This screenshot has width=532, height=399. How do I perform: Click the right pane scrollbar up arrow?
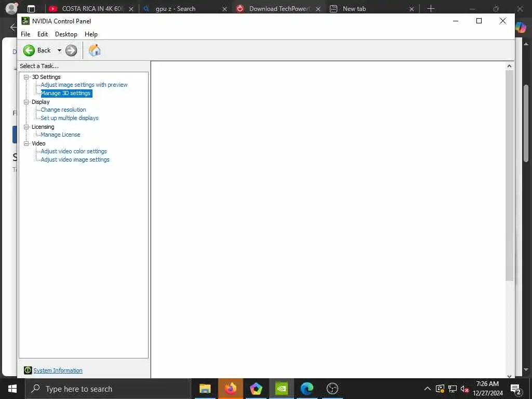point(509,66)
